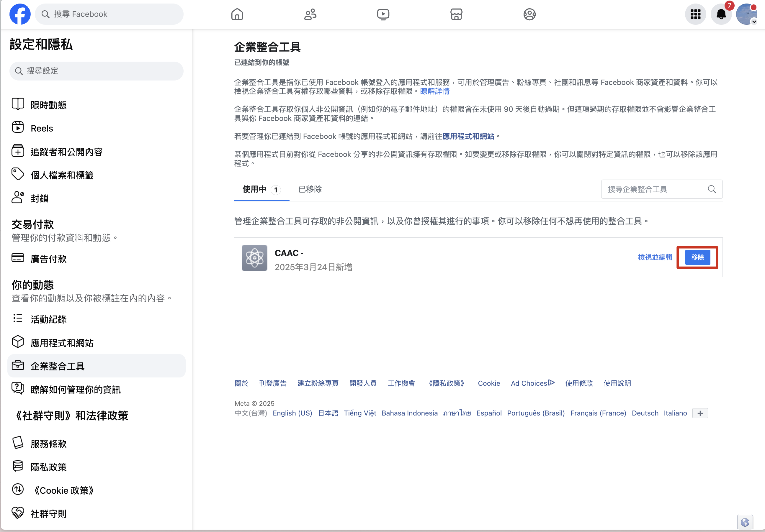
Task: Open 活動紀錄
Action: pos(96,319)
